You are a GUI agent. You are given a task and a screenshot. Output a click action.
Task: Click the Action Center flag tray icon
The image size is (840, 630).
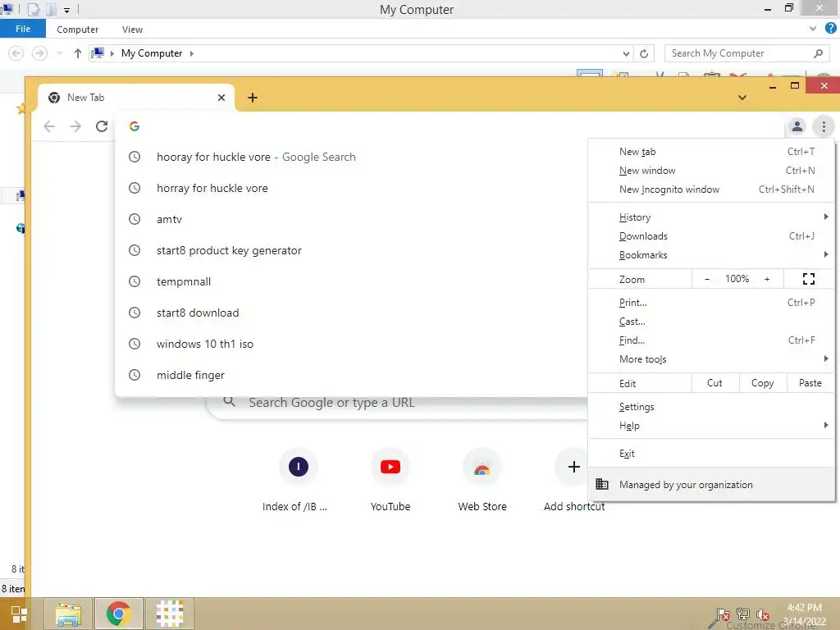[x=723, y=614]
